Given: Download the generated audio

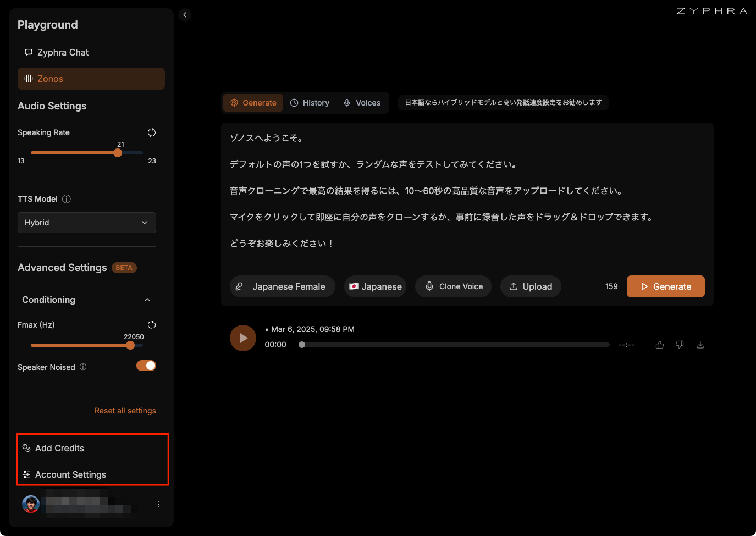Looking at the screenshot, I should point(700,345).
